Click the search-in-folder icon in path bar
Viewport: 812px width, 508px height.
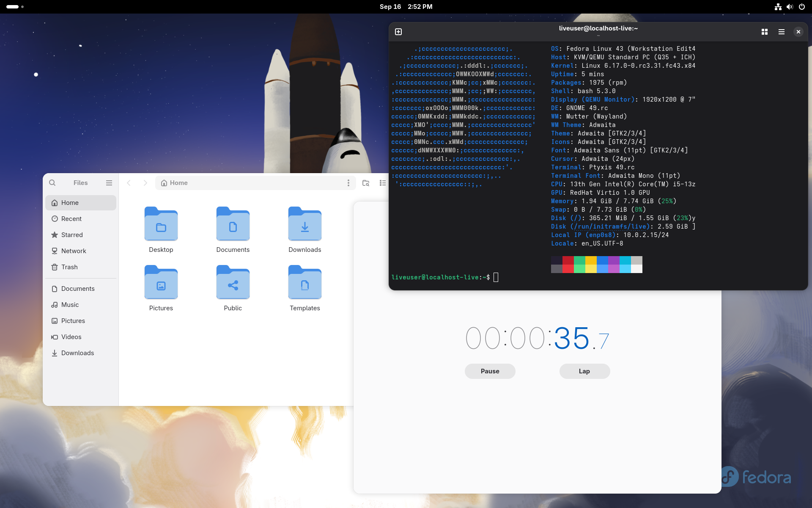(x=365, y=183)
